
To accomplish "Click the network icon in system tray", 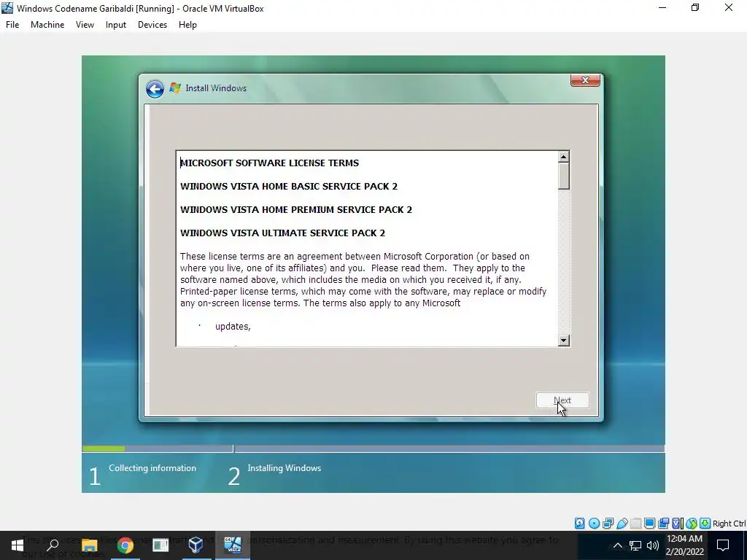I will [635, 545].
